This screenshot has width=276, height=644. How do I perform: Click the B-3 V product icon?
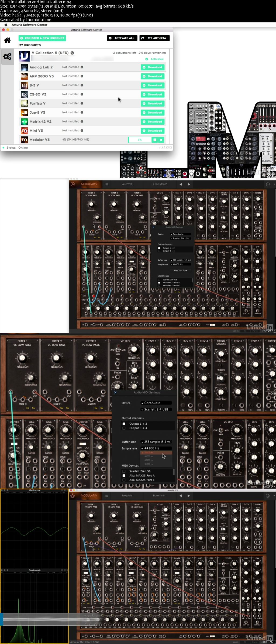click(x=24, y=85)
